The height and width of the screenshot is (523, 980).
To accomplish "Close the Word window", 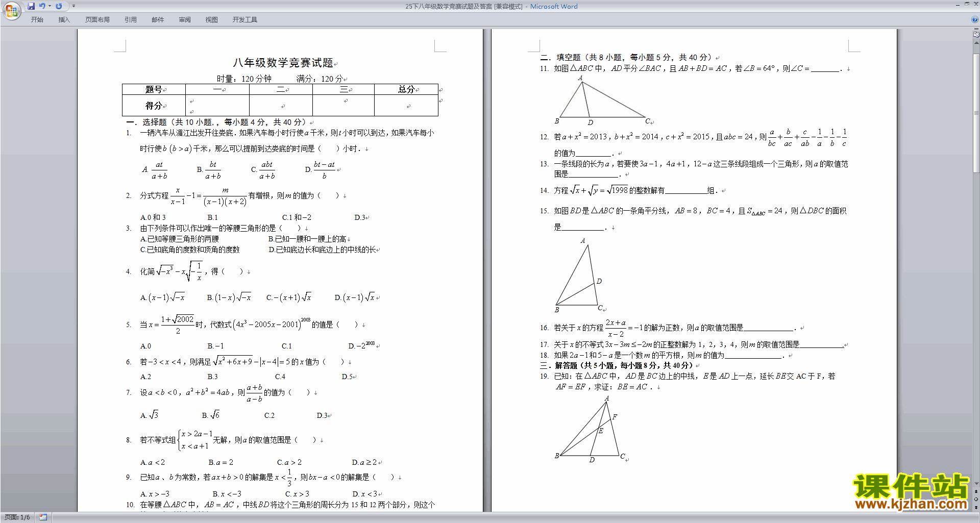I will pos(975,4).
